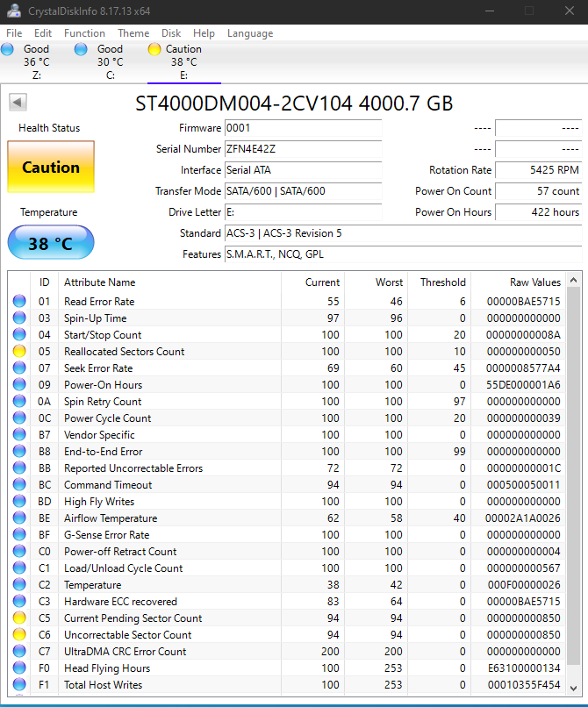Click the 'Vendor Specific' attribute name
Viewport: 588px width, 707px height.
pyautogui.click(x=99, y=435)
